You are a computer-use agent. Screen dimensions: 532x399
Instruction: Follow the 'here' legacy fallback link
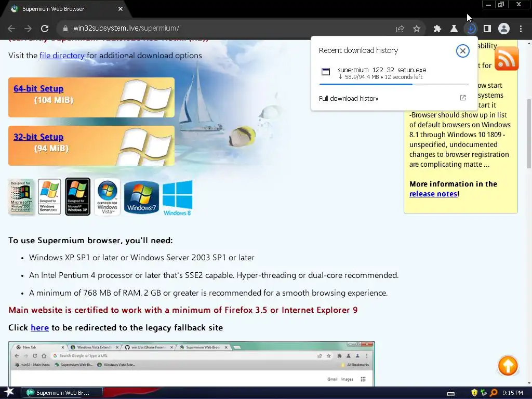pos(39,328)
